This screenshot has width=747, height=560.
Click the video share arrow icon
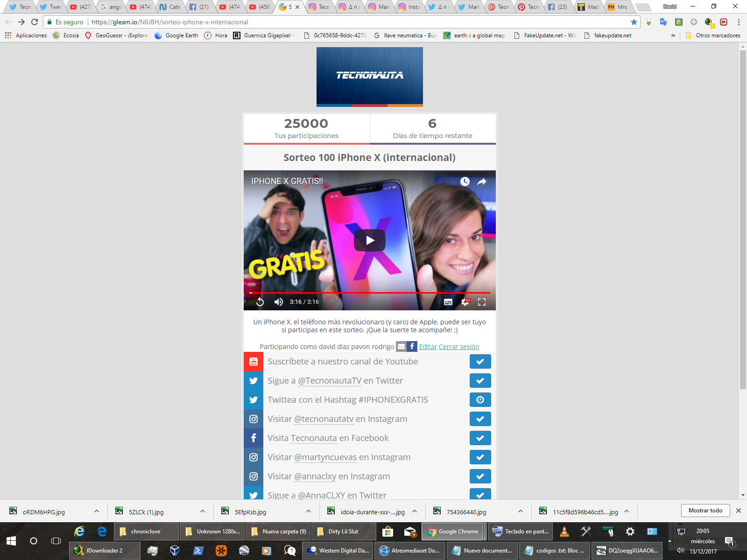482,182
